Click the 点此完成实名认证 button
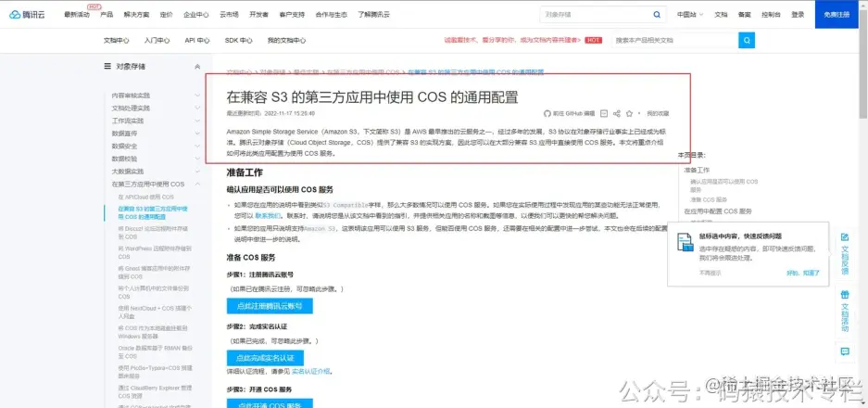This screenshot has width=868, height=408. [x=265, y=358]
